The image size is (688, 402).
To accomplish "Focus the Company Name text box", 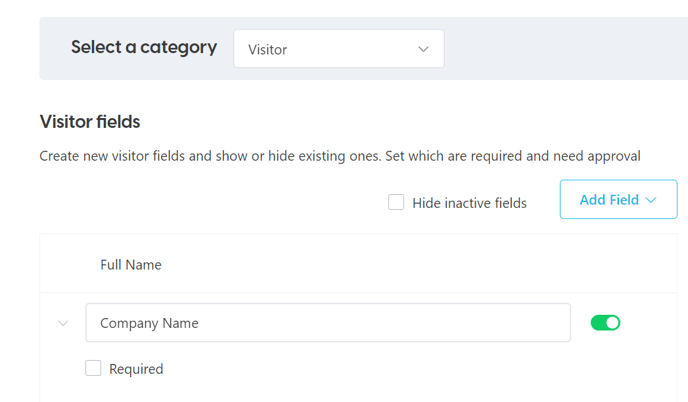I will pyautogui.click(x=328, y=323).
